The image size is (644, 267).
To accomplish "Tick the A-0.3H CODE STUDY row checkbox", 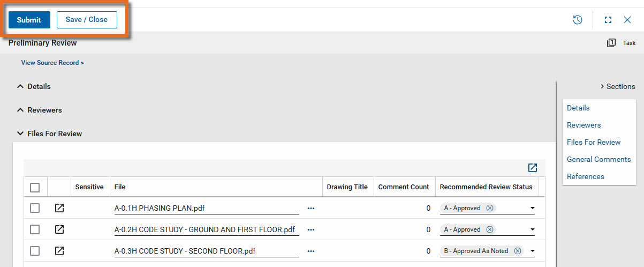I will click(35, 251).
